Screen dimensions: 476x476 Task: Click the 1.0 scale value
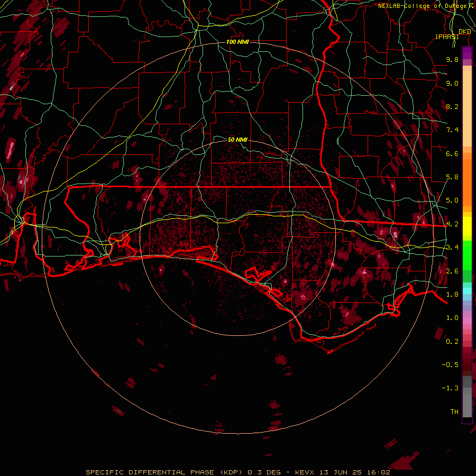452,318
